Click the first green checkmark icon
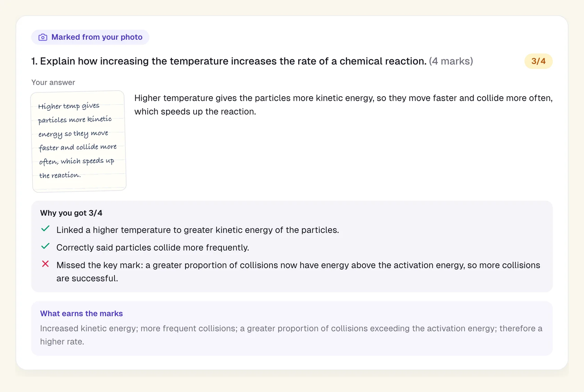 (45, 229)
